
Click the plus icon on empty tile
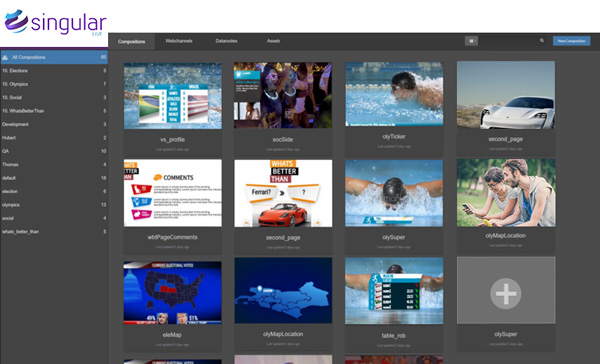point(506,294)
